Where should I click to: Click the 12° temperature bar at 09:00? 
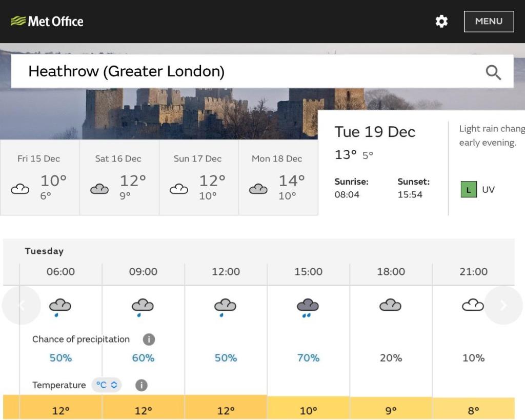click(x=143, y=410)
